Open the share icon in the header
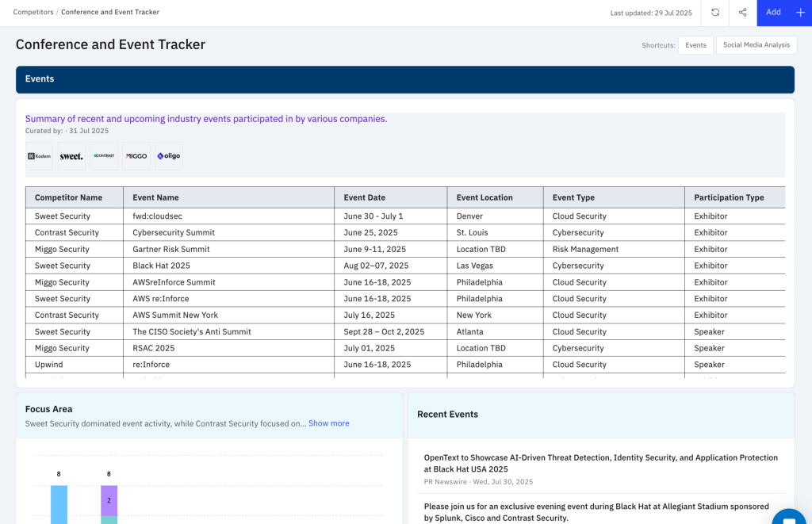The image size is (812, 524). [742, 13]
